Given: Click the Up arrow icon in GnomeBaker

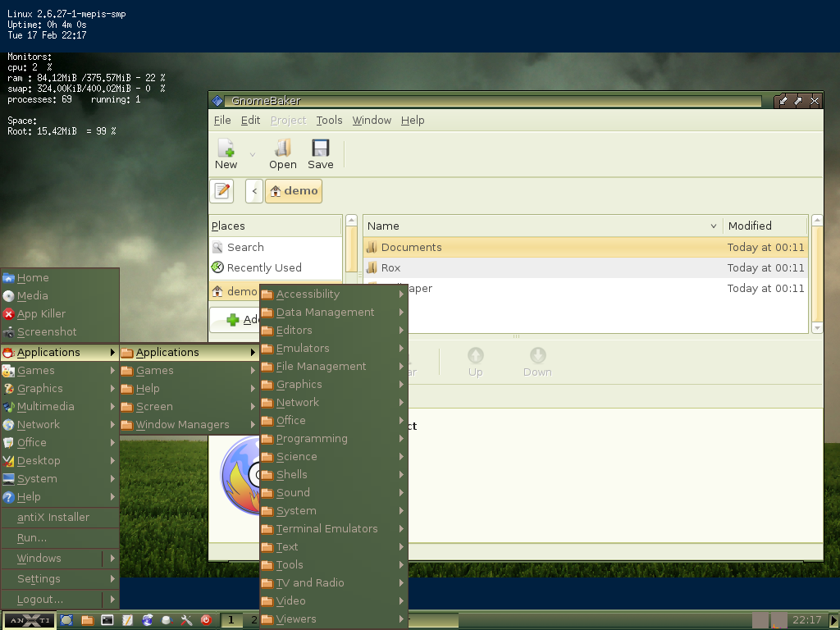Looking at the screenshot, I should tap(476, 355).
